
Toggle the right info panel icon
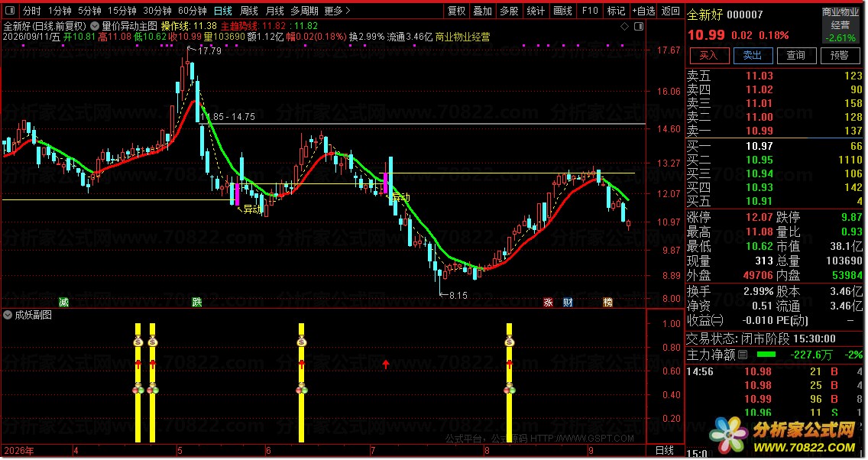pos(638,27)
